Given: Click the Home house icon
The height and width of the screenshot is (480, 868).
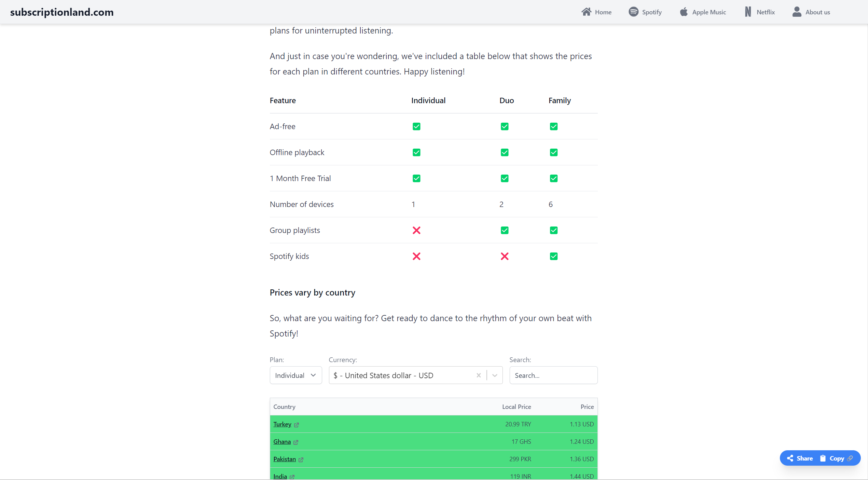Looking at the screenshot, I should point(586,12).
